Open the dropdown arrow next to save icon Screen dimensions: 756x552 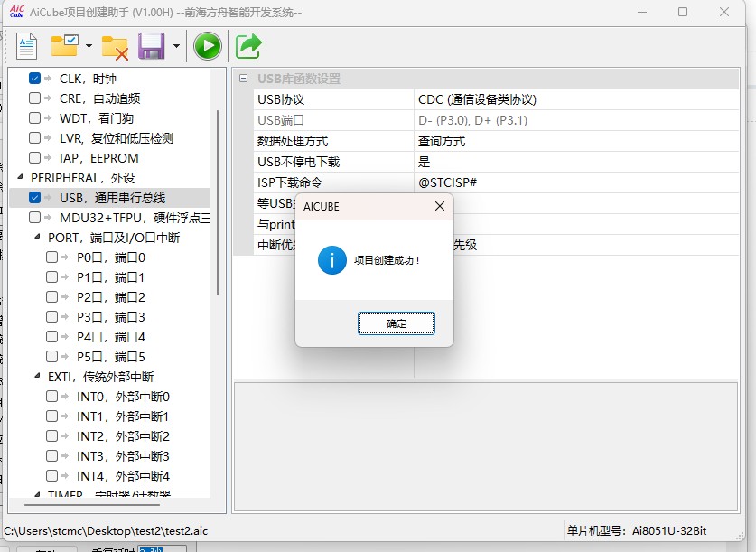176,46
